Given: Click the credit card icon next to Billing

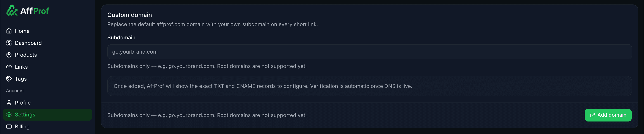Looking at the screenshot, I should pos(9,127).
